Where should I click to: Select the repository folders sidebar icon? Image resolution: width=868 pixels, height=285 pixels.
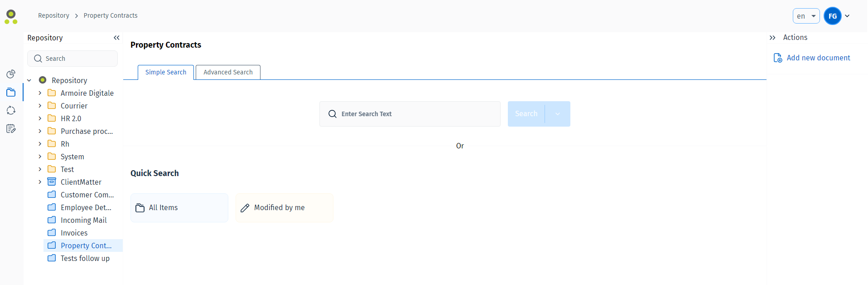(x=11, y=92)
